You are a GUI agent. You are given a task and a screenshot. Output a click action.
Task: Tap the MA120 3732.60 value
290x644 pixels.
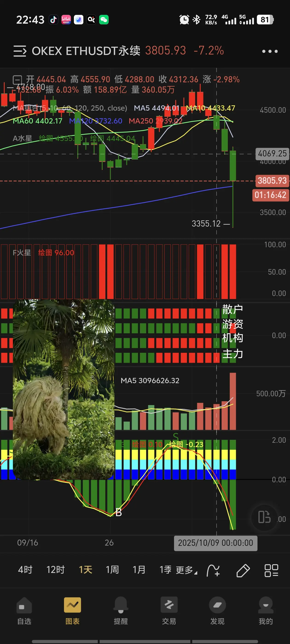click(x=96, y=121)
